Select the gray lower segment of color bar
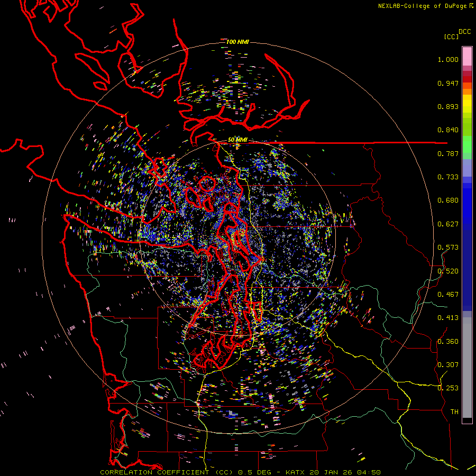The height and width of the screenshot is (476, 476). 467,368
